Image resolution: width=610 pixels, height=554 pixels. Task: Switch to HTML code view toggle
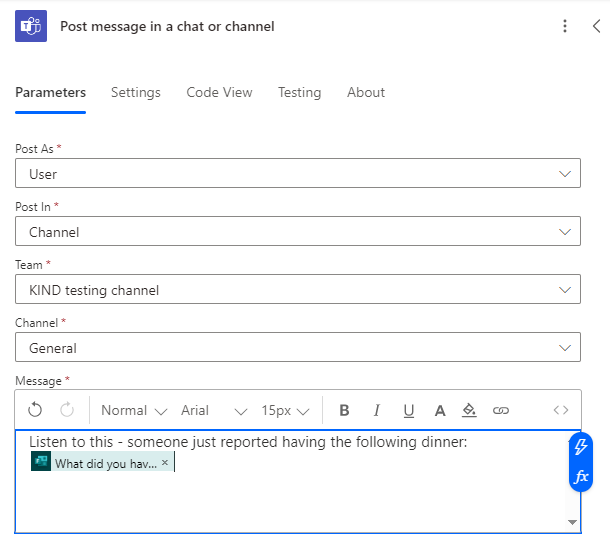pyautogui.click(x=561, y=410)
